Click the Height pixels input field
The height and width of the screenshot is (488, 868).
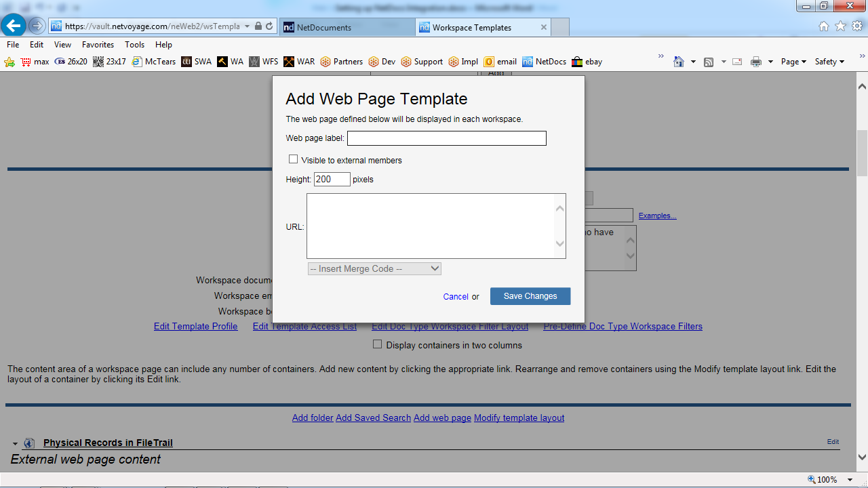332,179
